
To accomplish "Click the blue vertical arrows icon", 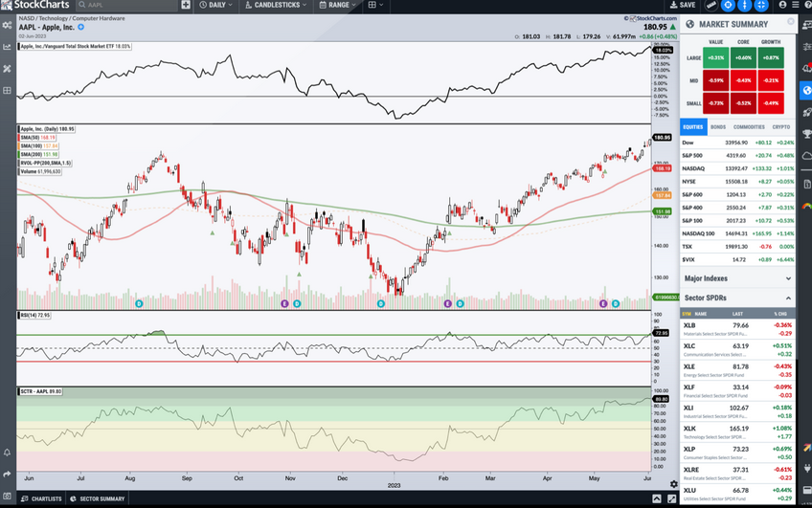I will 746,5.
